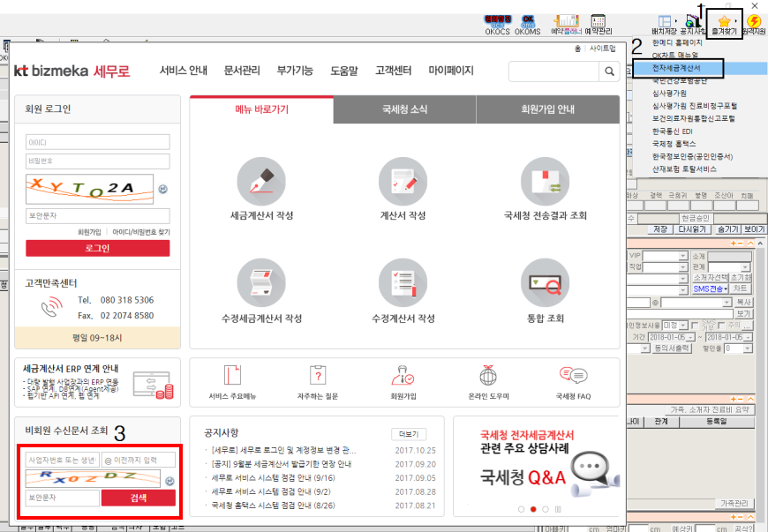Open 마이페이지 menu

[451, 71]
